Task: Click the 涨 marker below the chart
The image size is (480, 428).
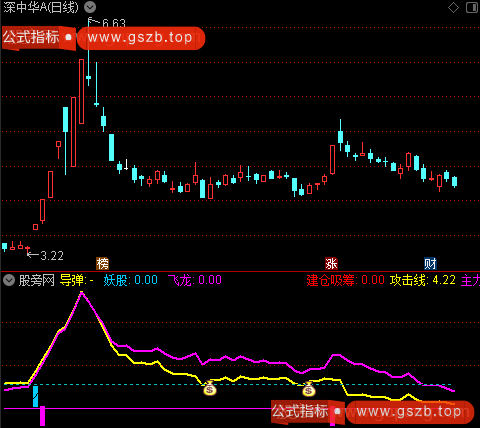Action: 331,264
